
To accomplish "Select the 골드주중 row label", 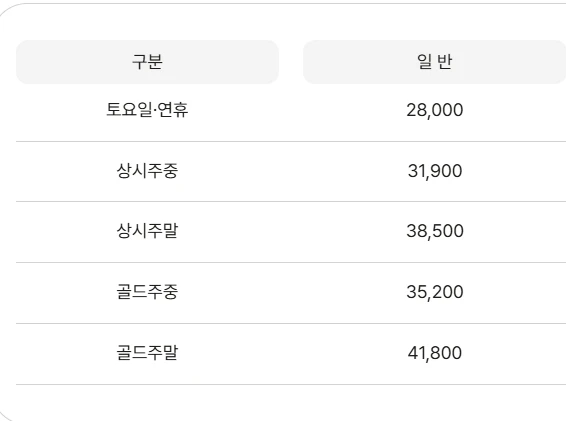I will (147, 291).
